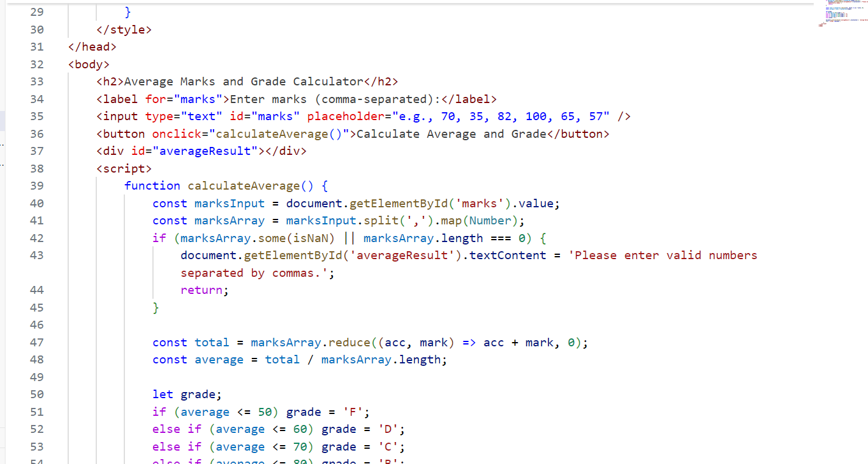Click the "let grade;" statement
Image resolution: width=868 pixels, height=464 pixels.
tap(187, 394)
